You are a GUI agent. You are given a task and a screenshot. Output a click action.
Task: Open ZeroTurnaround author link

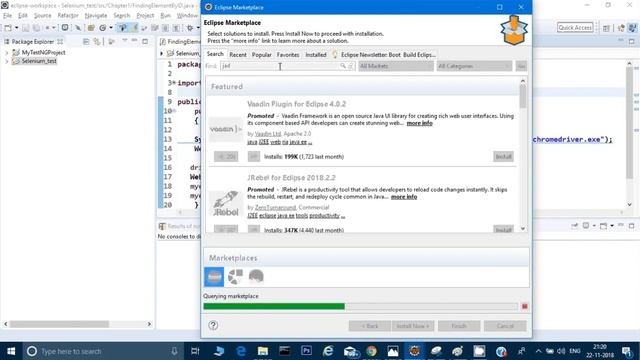276,207
